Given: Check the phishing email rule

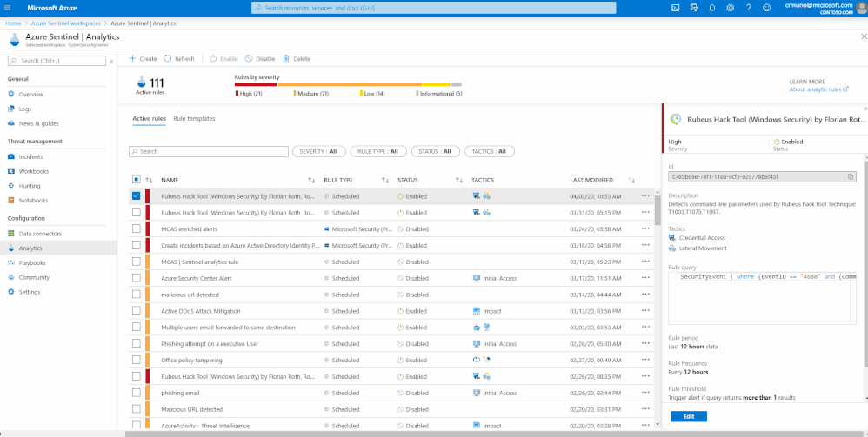Looking at the screenshot, I should [x=137, y=393].
